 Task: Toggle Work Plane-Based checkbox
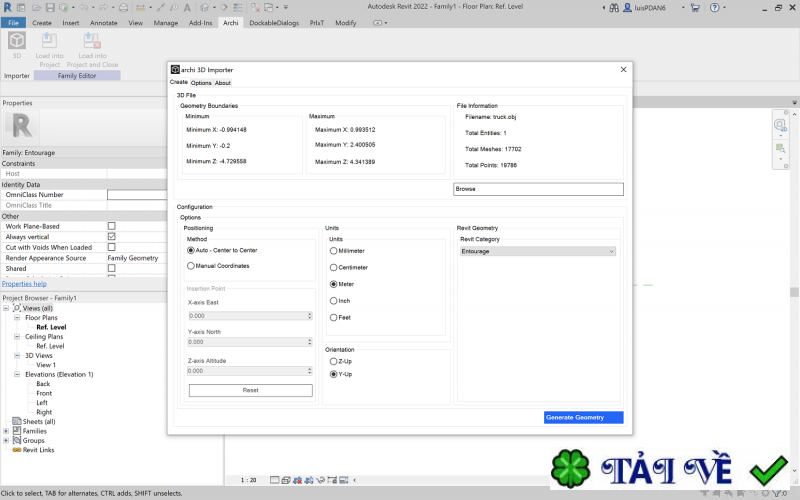(x=112, y=226)
